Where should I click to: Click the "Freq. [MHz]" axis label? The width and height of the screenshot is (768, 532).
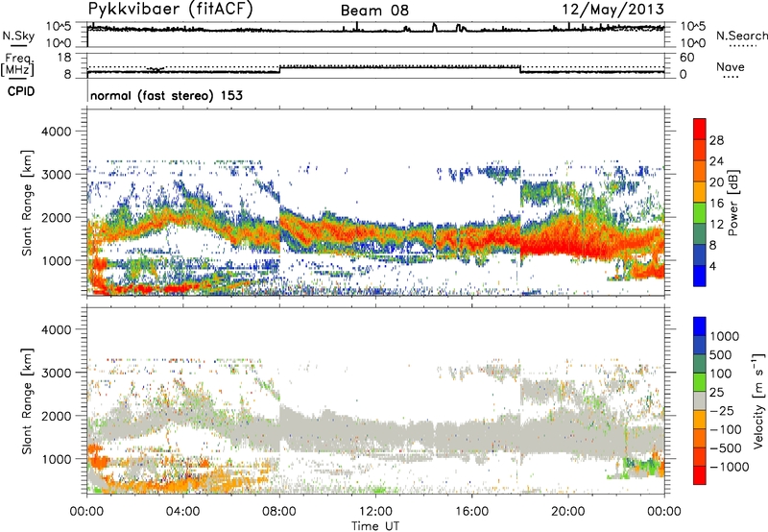(x=17, y=64)
